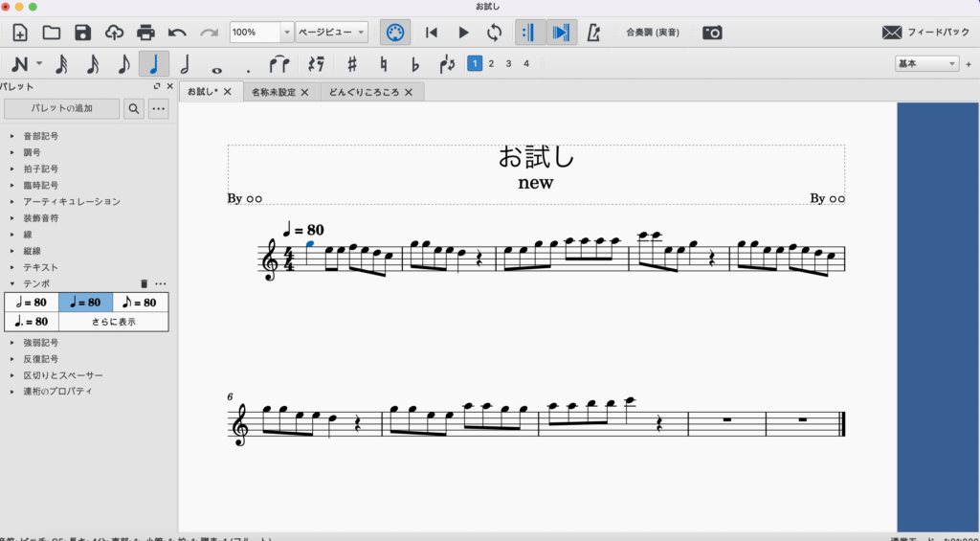Close the 名称未設定 tab
Image resolution: width=980 pixels, height=541 pixels.
[305, 92]
